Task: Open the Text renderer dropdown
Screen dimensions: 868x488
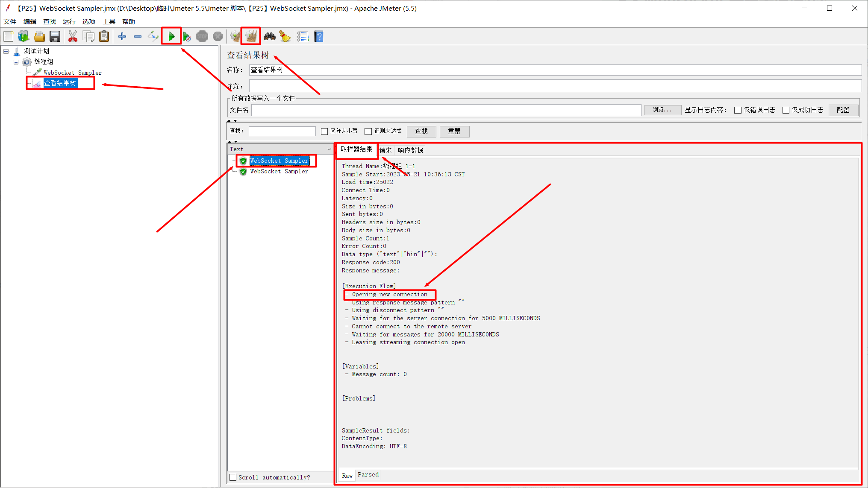Action: click(x=280, y=149)
